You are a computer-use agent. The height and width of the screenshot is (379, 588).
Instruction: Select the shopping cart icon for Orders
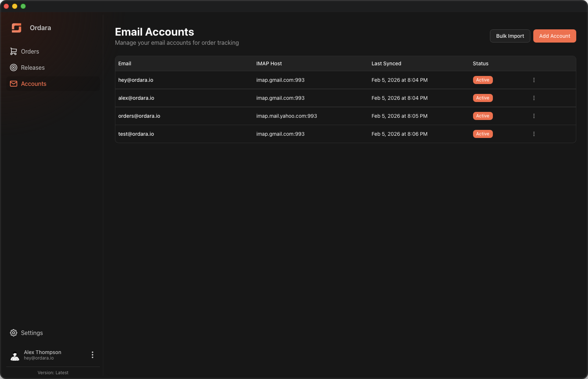pos(13,51)
